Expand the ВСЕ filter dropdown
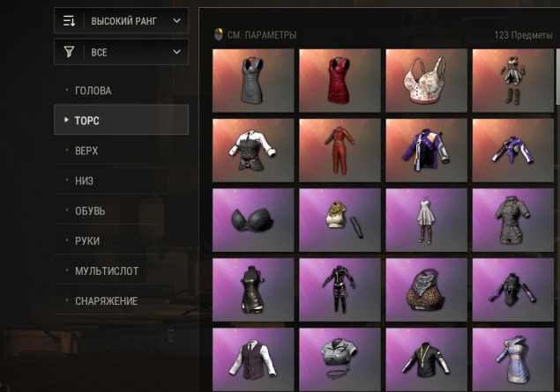The image size is (560, 392). tap(121, 52)
